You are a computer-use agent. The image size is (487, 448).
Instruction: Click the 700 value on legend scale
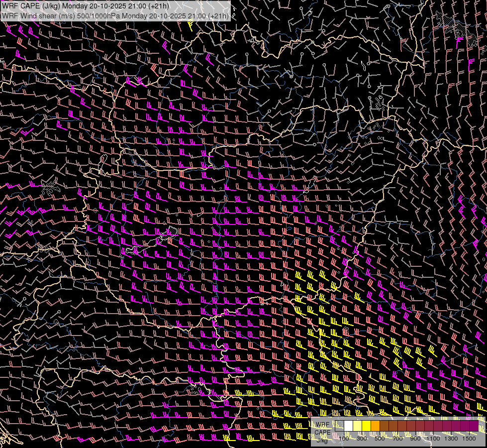[x=397, y=439]
